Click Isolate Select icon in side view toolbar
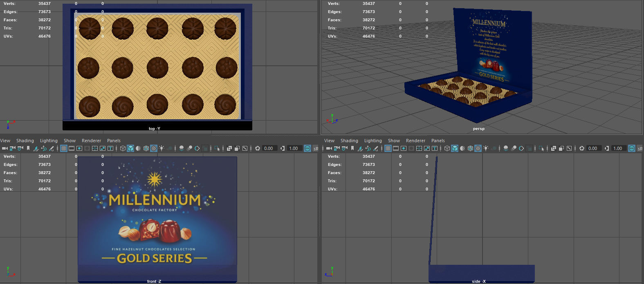The width and height of the screenshot is (644, 284). click(x=541, y=148)
